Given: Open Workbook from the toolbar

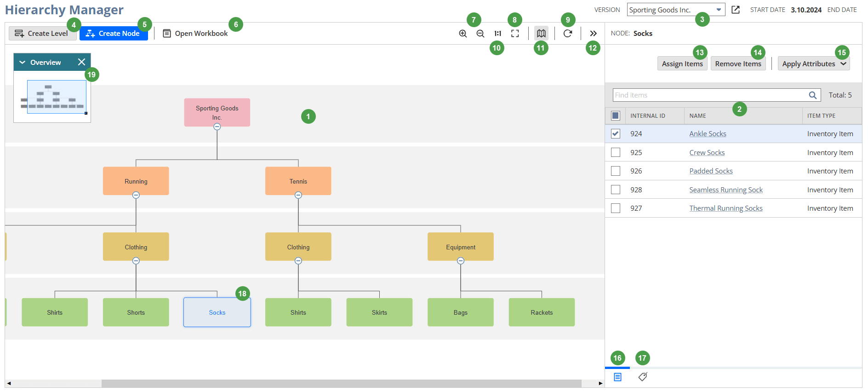Looking at the screenshot, I should click(x=195, y=34).
